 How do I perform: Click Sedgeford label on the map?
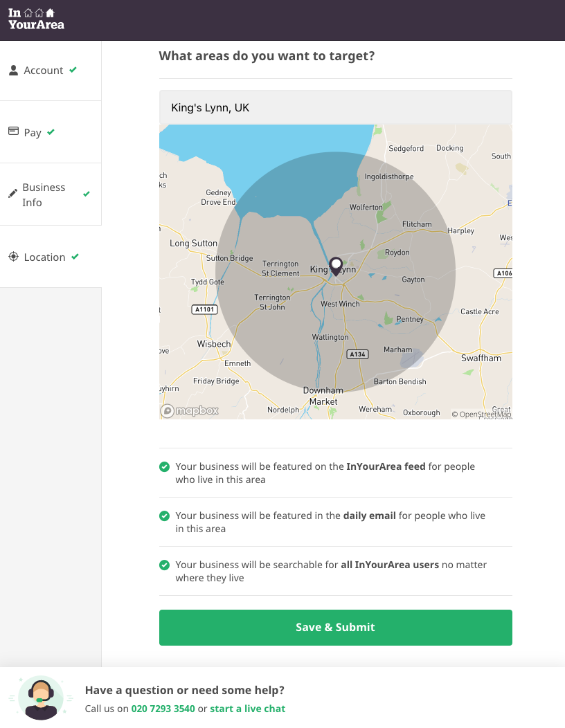(x=406, y=149)
